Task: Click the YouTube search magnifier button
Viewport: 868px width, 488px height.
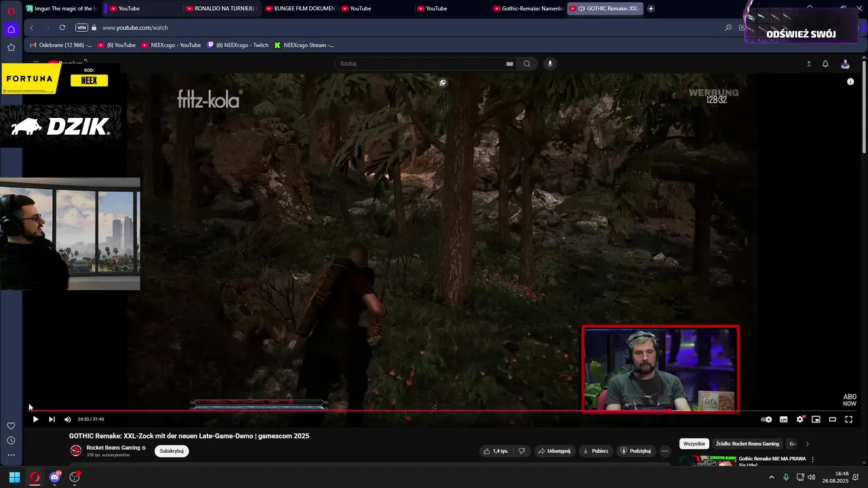Action: pyautogui.click(x=527, y=64)
